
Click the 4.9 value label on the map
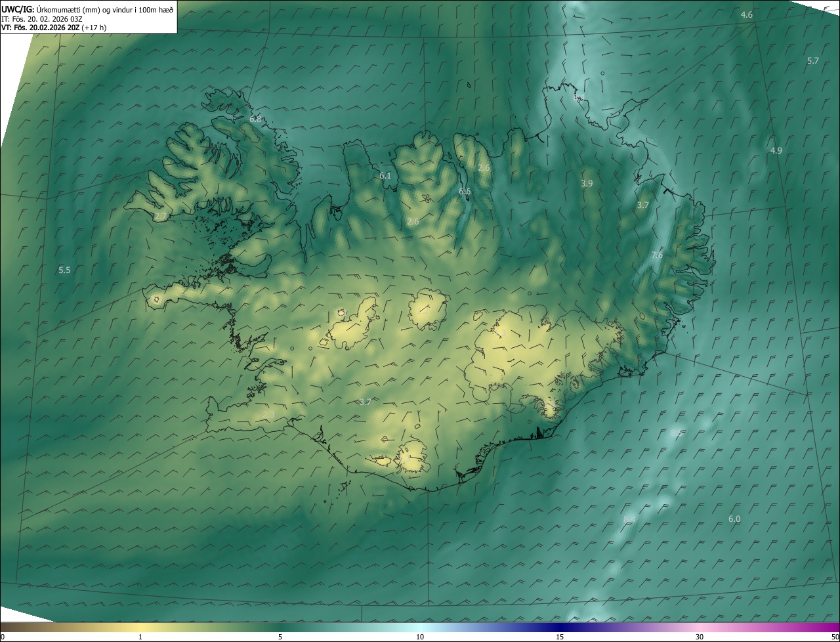(776, 150)
